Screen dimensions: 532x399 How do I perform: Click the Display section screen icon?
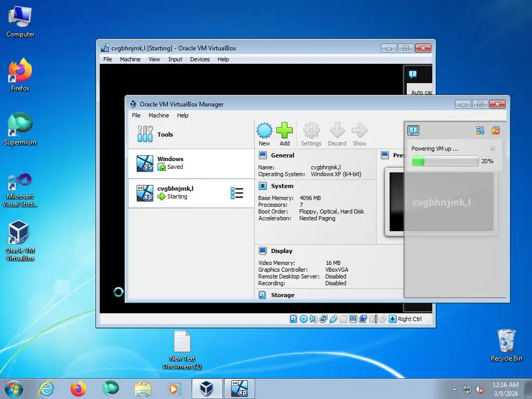[262, 251]
